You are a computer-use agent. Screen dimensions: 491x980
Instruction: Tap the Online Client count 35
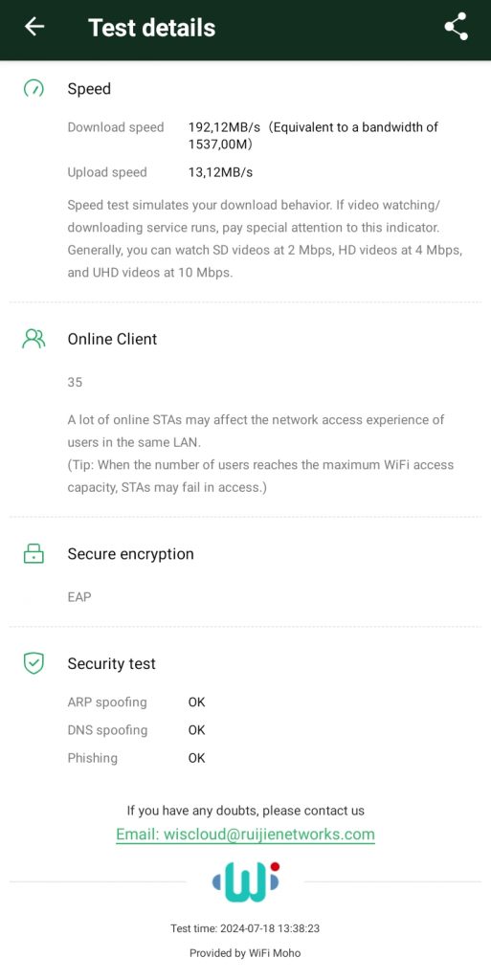click(x=75, y=382)
